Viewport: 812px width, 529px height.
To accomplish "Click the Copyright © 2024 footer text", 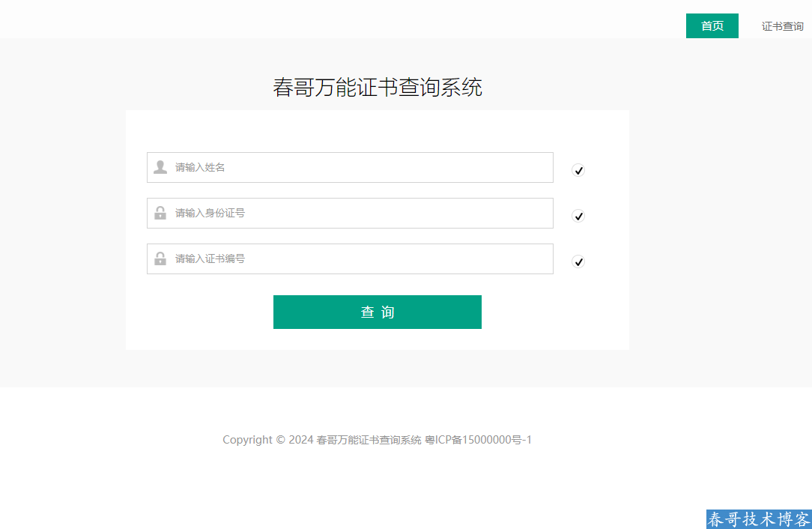I will (x=267, y=440).
